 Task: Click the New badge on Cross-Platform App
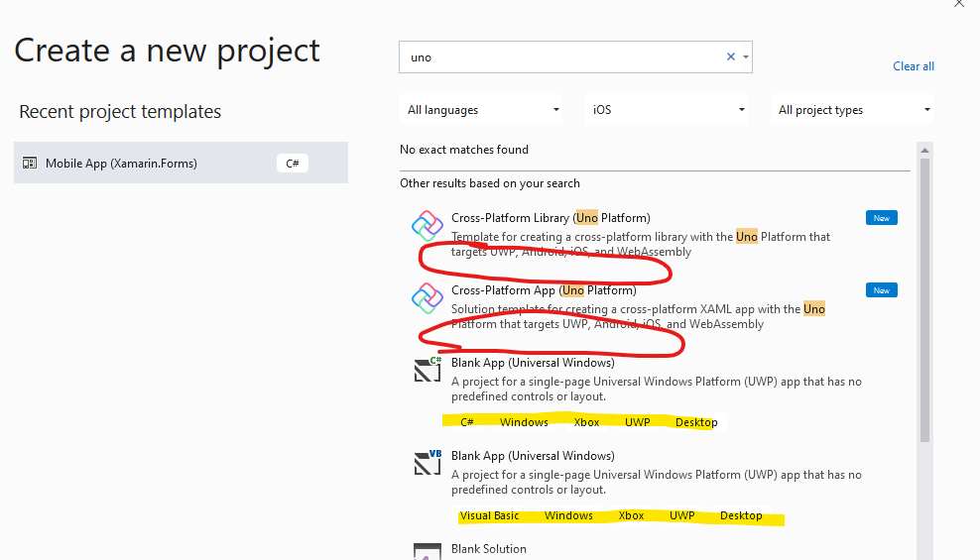click(x=881, y=290)
